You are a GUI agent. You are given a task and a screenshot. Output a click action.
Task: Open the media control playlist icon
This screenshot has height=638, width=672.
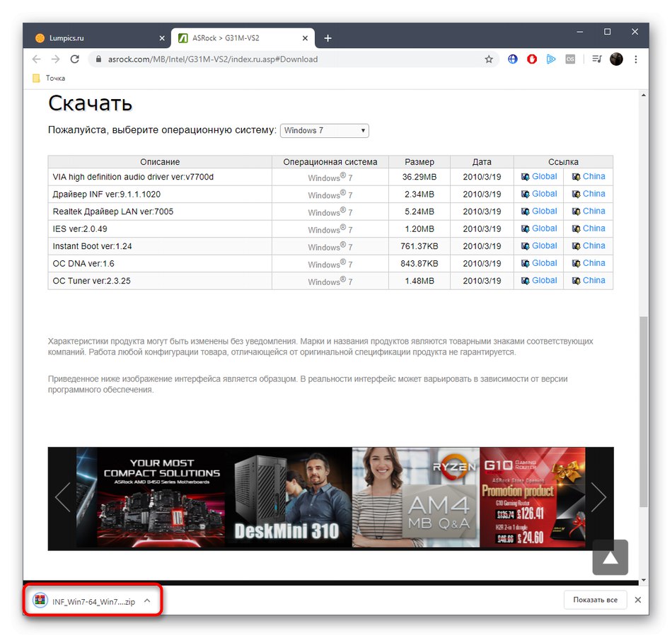click(596, 59)
